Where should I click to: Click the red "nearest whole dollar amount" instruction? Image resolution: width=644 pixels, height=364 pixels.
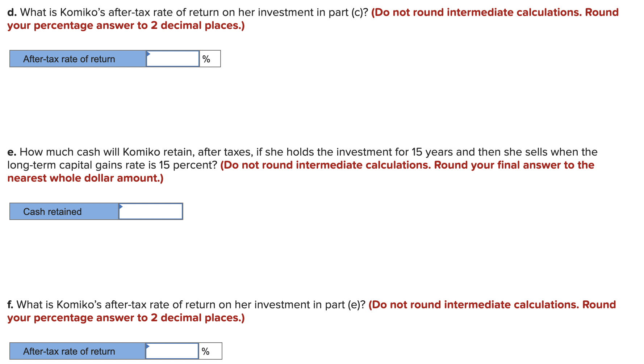85,178
